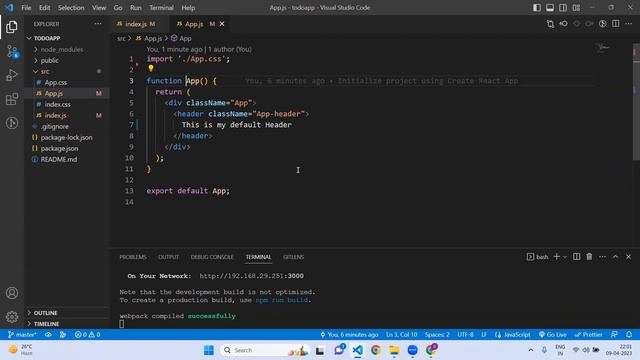Screen dimensions: 640x360
Task: Open notifications bell in status bar
Action: pos(629,334)
